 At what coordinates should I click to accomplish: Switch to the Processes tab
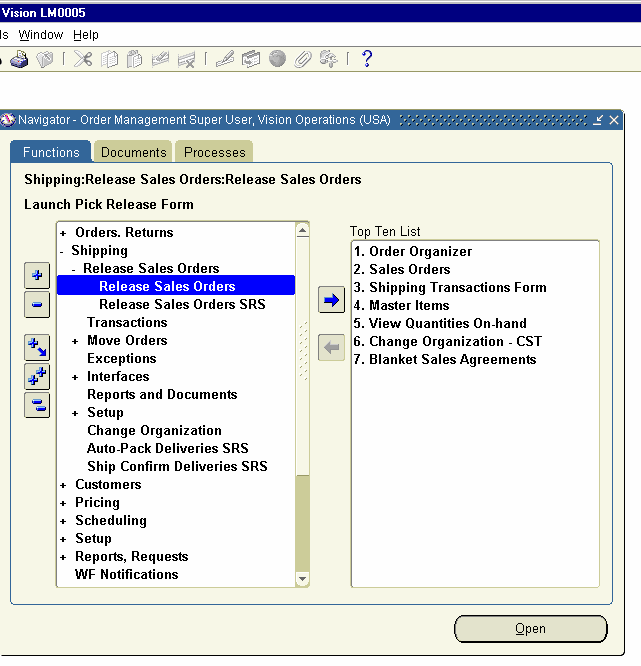tap(215, 152)
